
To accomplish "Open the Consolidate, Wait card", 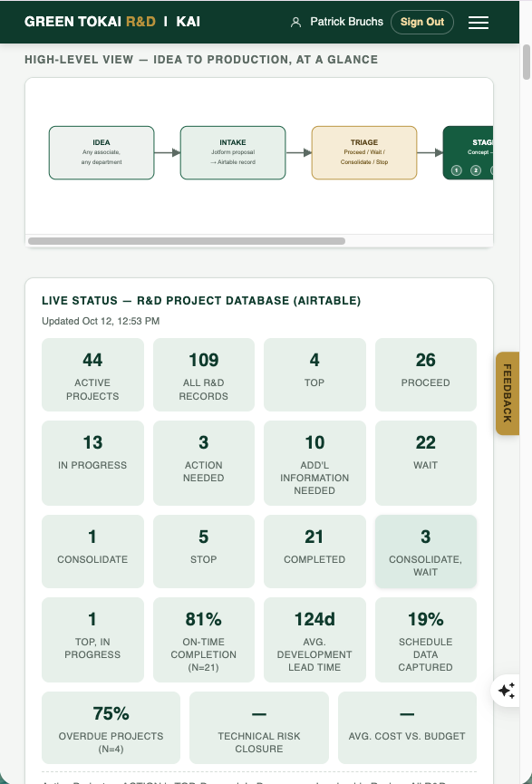I will coord(425,551).
